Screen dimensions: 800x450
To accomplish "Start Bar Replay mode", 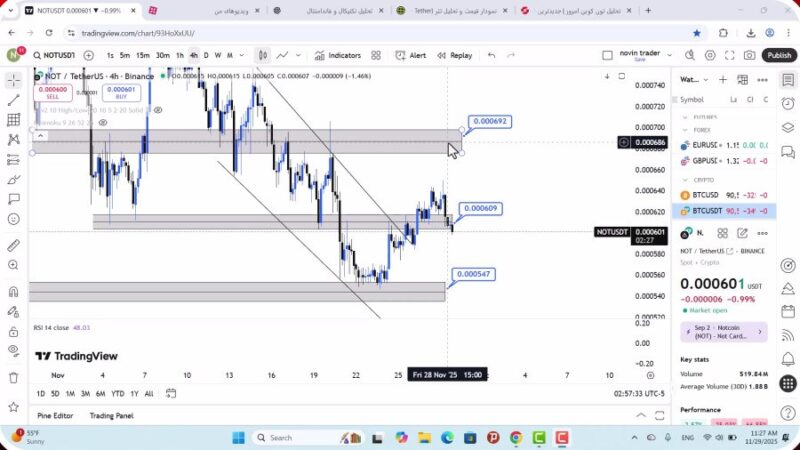I will coord(454,56).
